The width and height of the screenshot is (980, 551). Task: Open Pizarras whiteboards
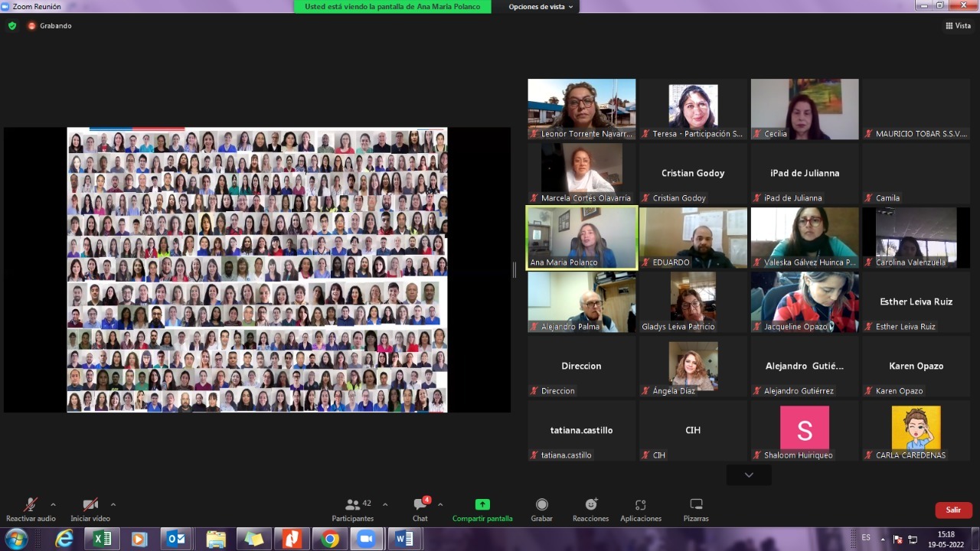[x=696, y=505]
